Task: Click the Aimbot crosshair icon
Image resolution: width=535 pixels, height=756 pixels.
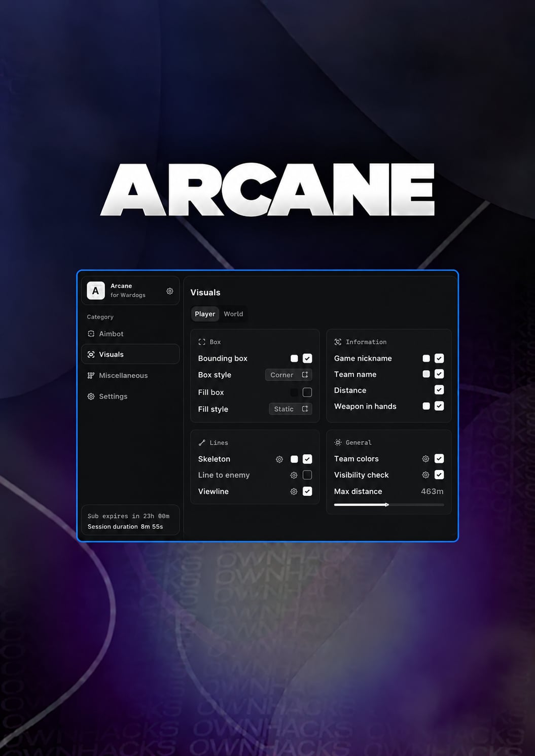Action: click(91, 334)
